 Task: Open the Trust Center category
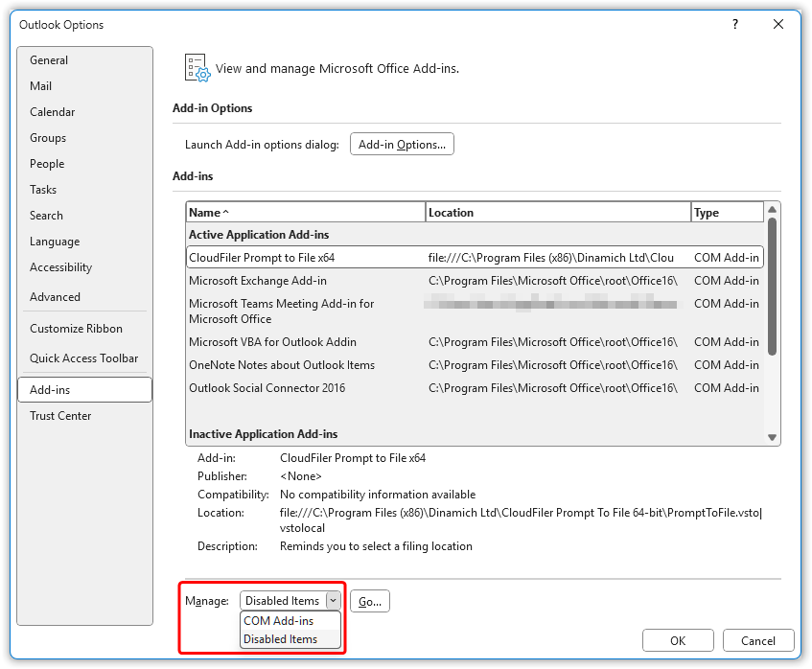(x=85, y=416)
